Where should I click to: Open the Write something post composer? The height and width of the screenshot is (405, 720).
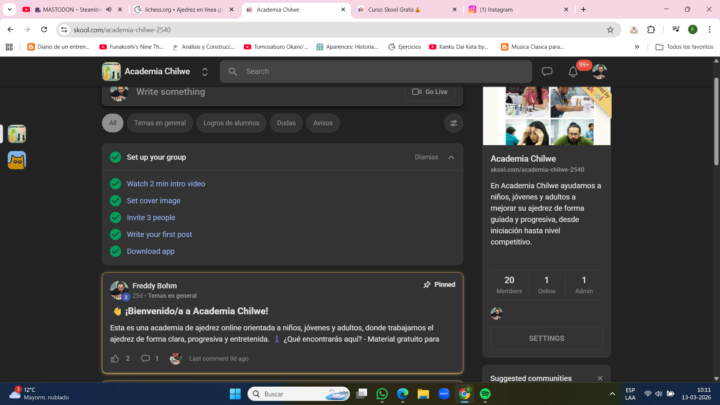(x=170, y=92)
